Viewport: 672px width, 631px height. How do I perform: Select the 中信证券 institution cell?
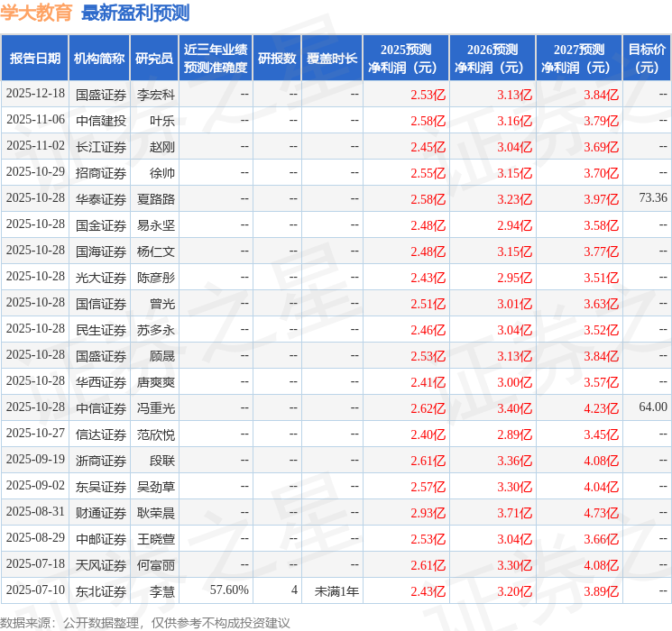[x=101, y=408]
